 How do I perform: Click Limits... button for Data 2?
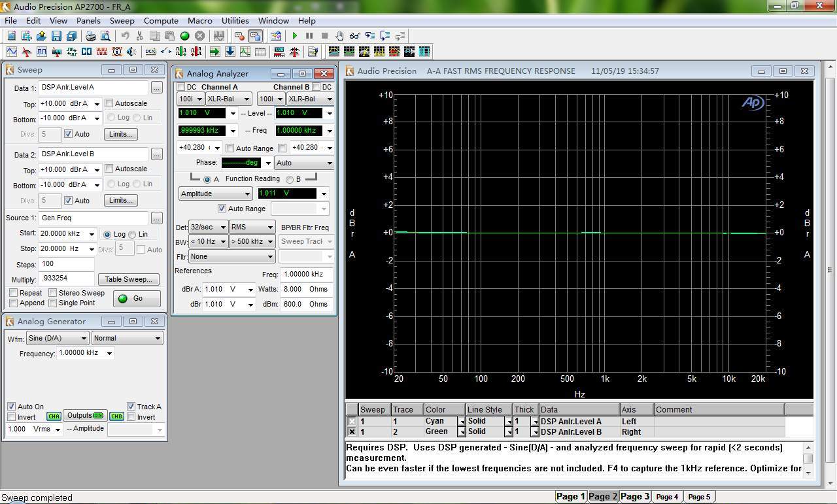120,200
